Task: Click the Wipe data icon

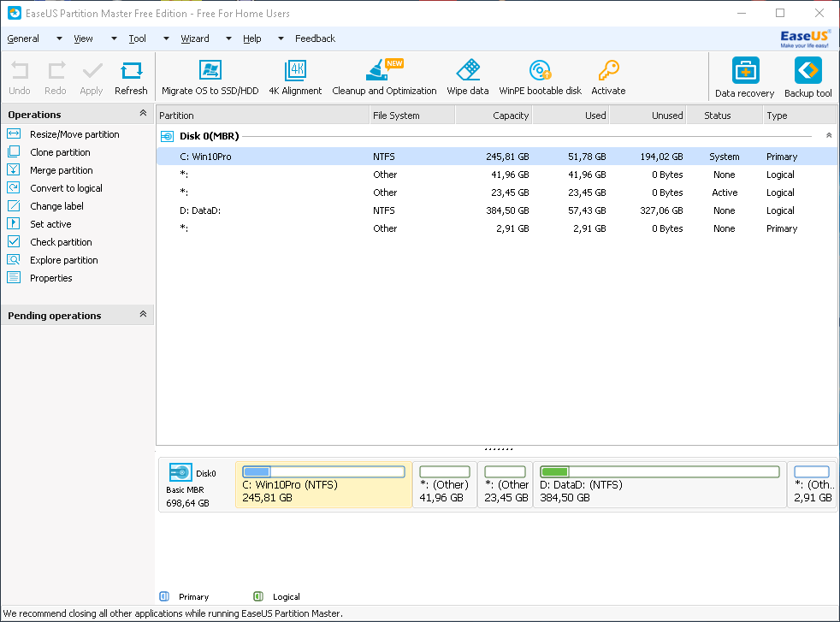Action: (x=468, y=71)
